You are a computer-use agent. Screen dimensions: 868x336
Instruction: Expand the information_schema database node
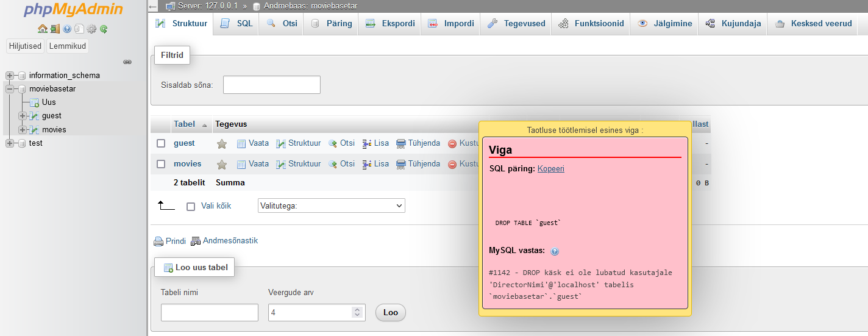[x=9, y=76]
